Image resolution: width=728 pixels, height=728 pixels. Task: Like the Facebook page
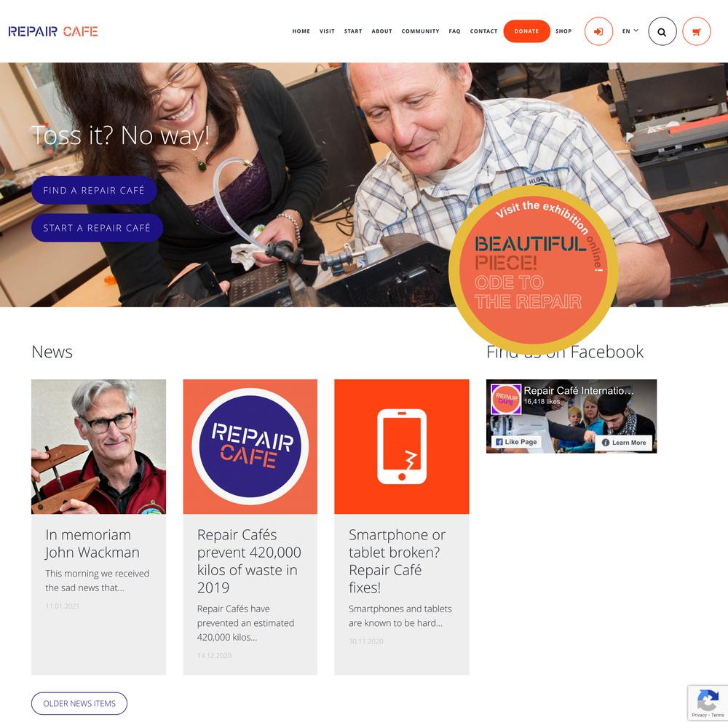tap(516, 442)
